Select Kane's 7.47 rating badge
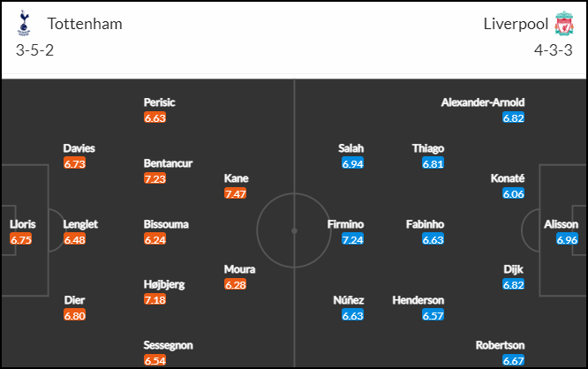 235,193
